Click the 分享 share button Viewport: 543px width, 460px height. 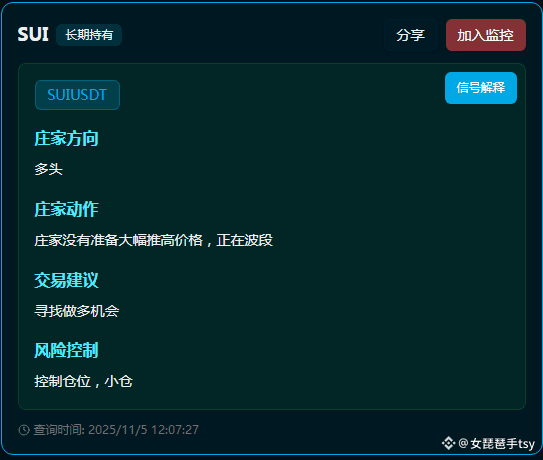[x=411, y=35]
